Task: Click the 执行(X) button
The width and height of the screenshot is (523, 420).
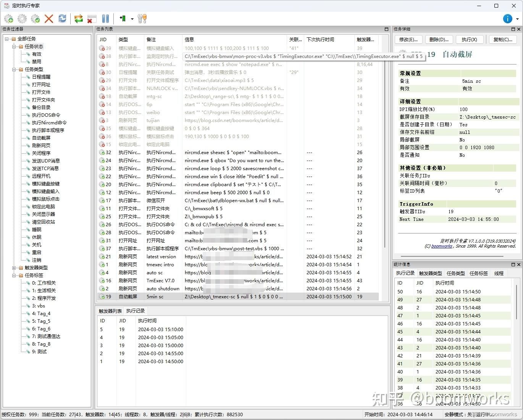Action: [469, 40]
